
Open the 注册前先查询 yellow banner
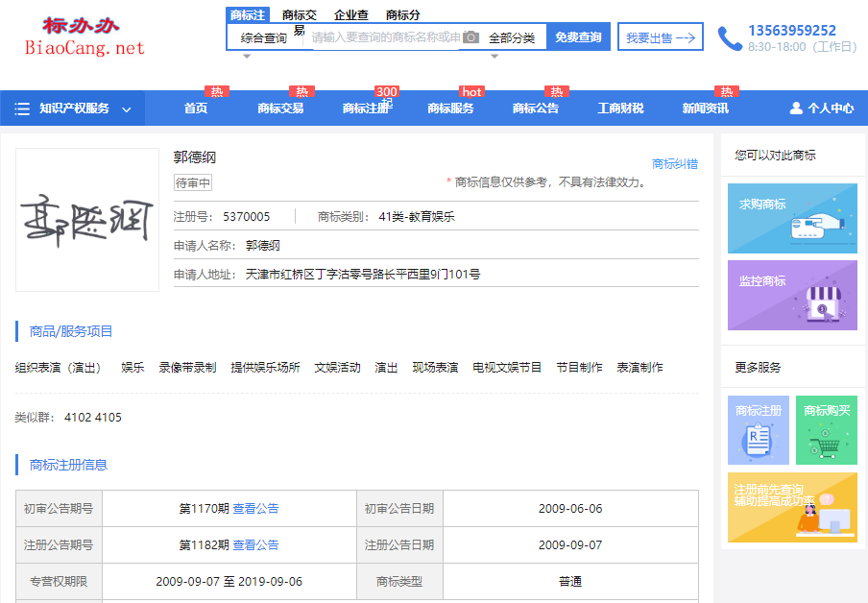tap(792, 507)
